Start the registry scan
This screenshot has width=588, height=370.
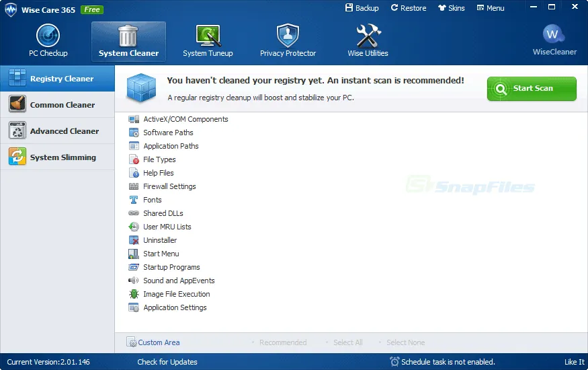pyautogui.click(x=532, y=89)
